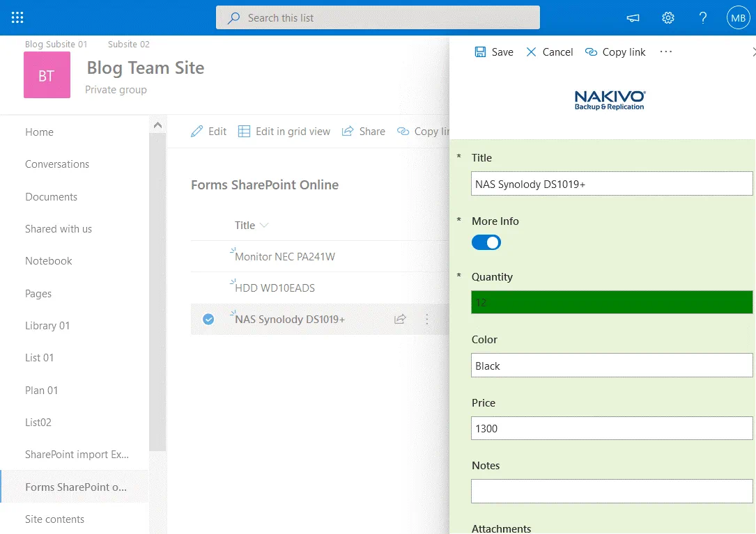Open the MB account avatar
Screen dimensions: 756x534
point(738,18)
